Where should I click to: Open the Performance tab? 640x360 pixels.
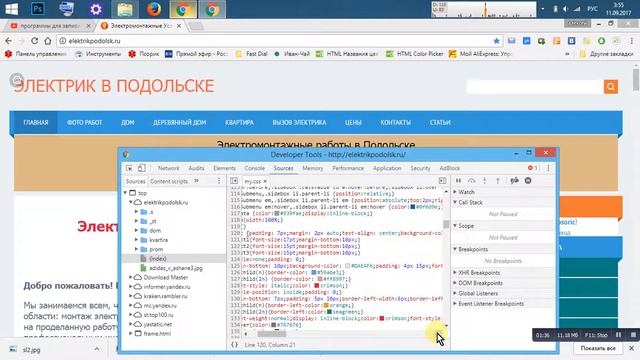tap(348, 168)
